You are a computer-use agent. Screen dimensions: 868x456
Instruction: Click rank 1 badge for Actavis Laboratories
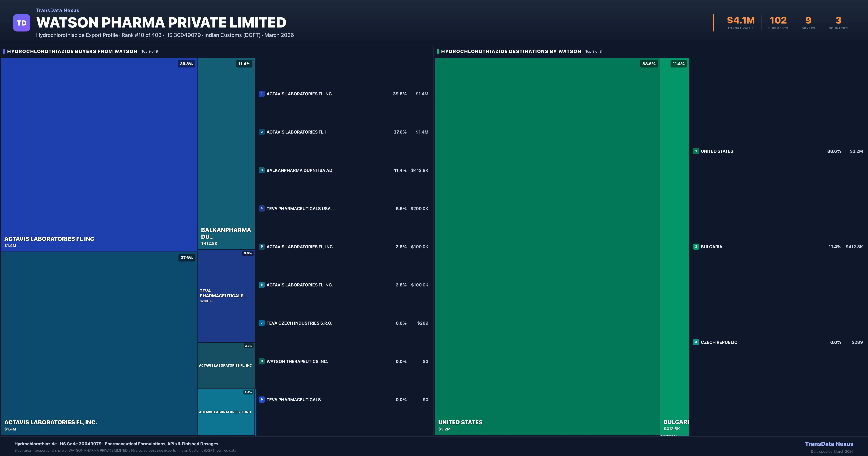(261, 94)
